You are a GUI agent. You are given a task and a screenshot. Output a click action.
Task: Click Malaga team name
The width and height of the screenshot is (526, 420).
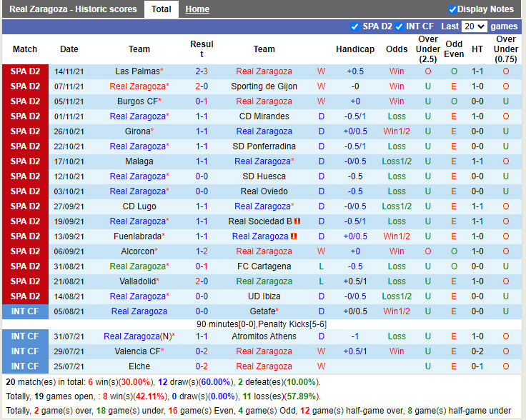[139, 161]
